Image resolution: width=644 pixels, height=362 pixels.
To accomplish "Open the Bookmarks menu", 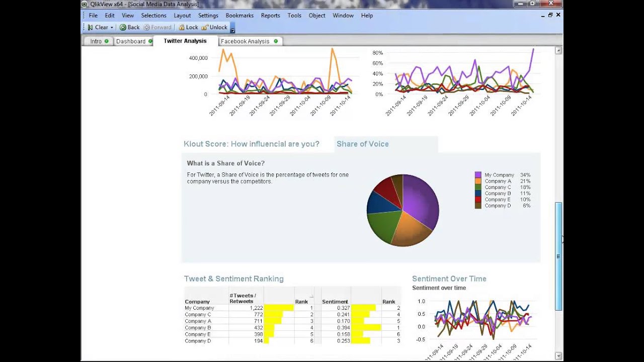I will (x=239, y=16).
